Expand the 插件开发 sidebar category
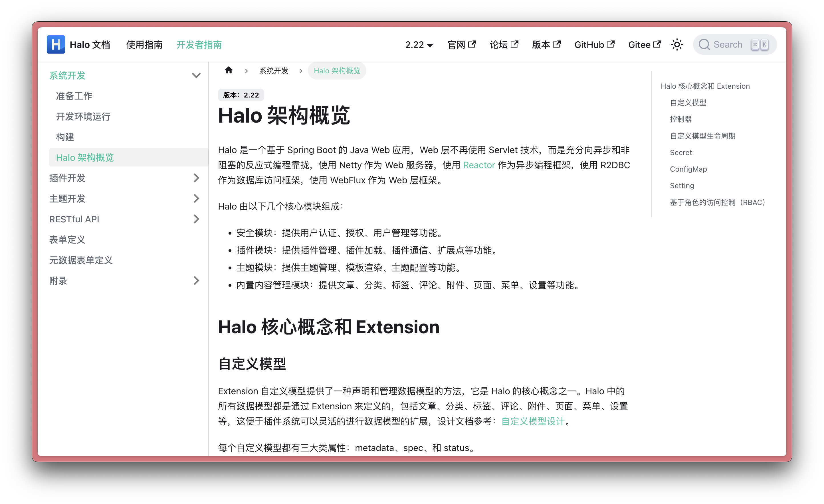The width and height of the screenshot is (824, 504). tap(196, 178)
